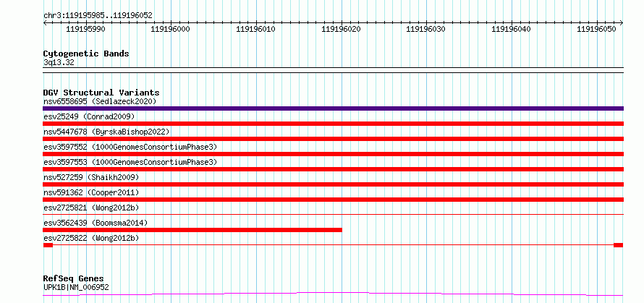The height and width of the screenshot is (303, 644).
Task: Select the red esv3597553 variant bar
Action: tap(333, 169)
